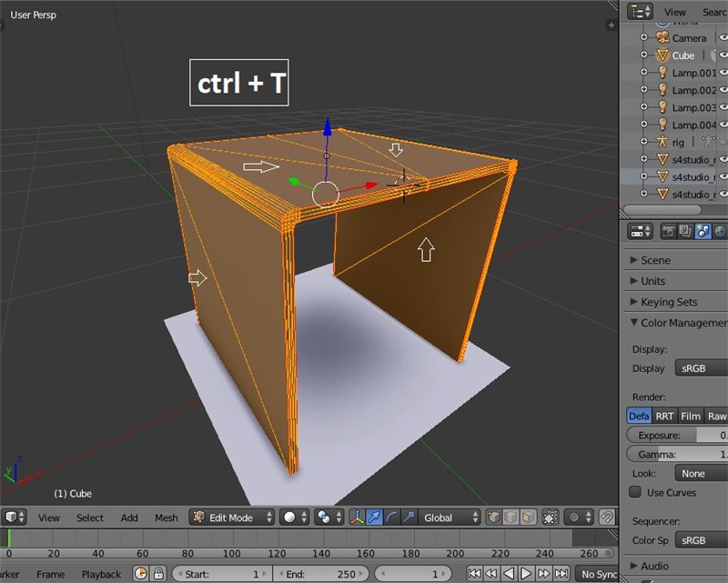The width and height of the screenshot is (728, 583).
Task: Select vertex select mode icon
Action: [492, 518]
